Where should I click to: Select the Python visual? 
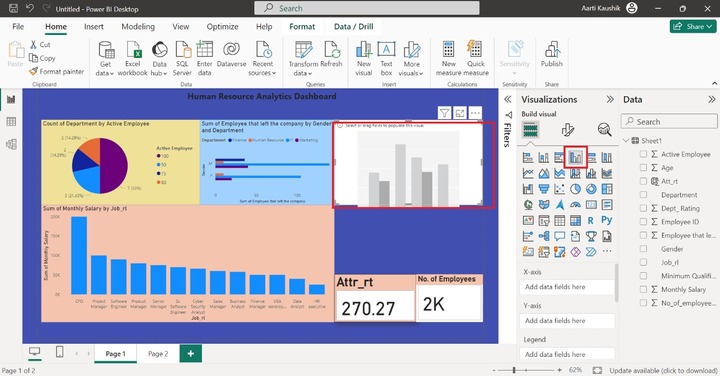click(607, 220)
